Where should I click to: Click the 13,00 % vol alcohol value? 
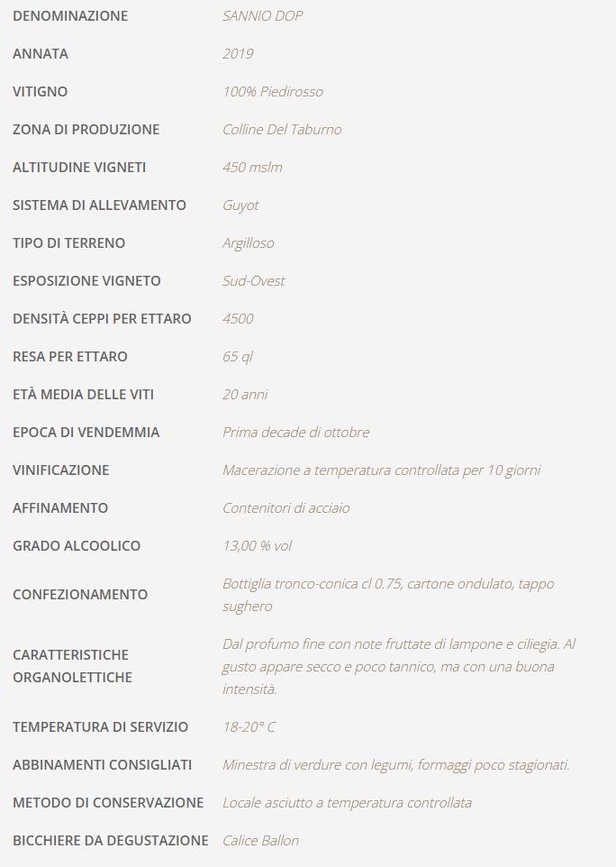click(257, 545)
